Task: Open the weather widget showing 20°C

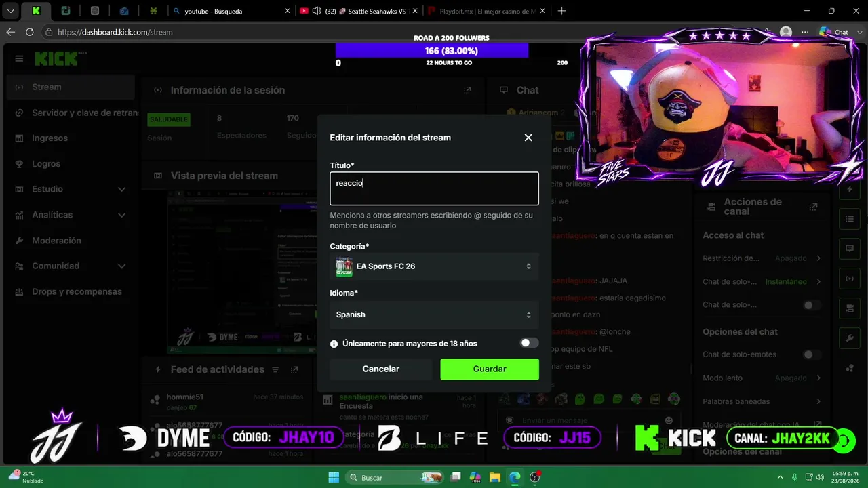Action: (26, 477)
